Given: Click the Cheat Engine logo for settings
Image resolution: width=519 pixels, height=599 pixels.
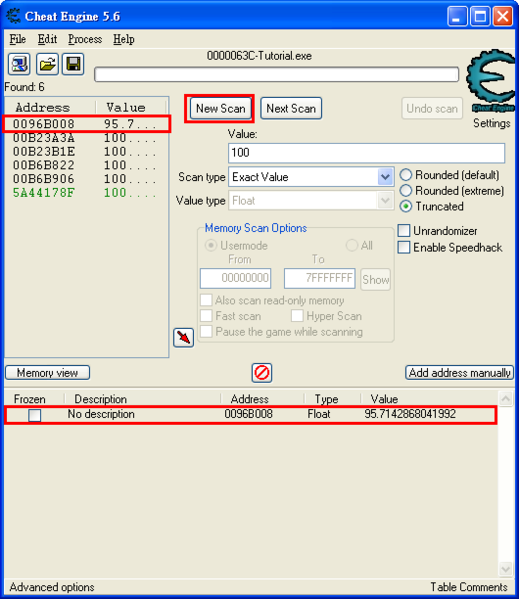Looking at the screenshot, I should pyautogui.click(x=490, y=81).
